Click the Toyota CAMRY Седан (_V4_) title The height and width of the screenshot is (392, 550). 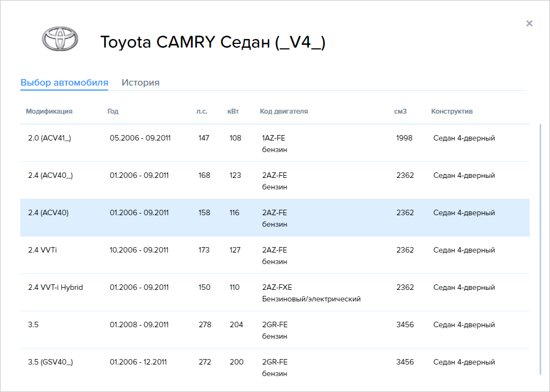(x=213, y=42)
